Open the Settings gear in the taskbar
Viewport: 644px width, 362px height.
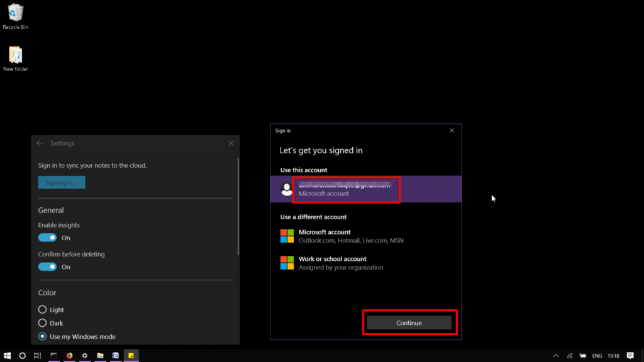(x=85, y=356)
